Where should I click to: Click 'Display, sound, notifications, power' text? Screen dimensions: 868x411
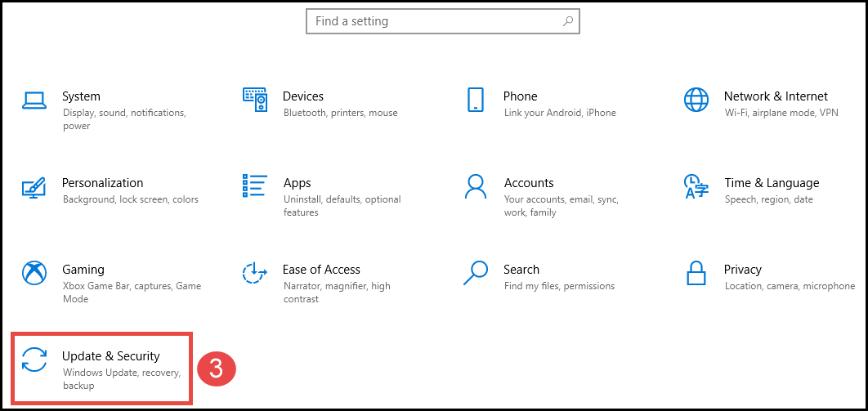click(124, 119)
